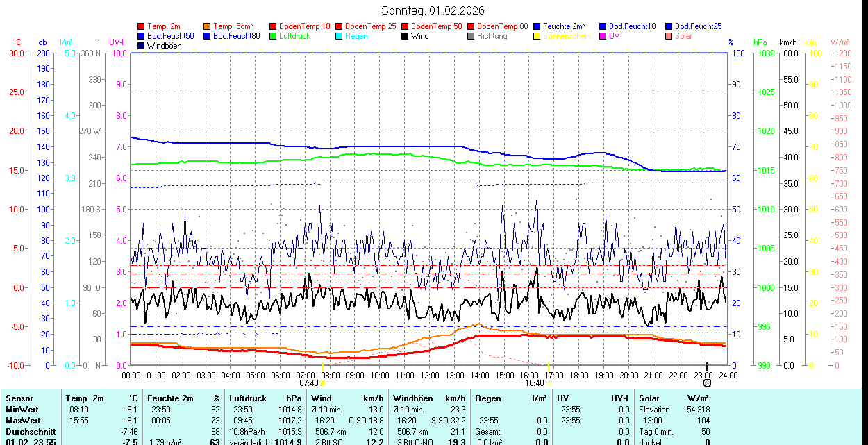The image size is (868, 445).
Task: Click the gray Richtung legend square
Action: click(471, 36)
